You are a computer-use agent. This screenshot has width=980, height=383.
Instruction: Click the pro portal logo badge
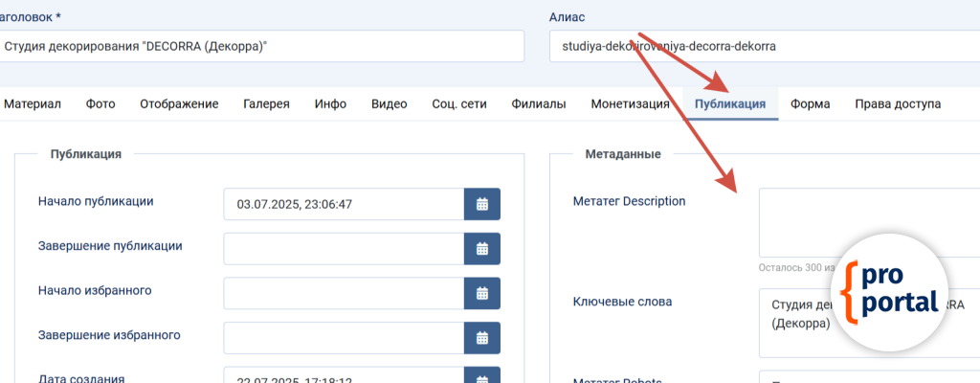891,291
